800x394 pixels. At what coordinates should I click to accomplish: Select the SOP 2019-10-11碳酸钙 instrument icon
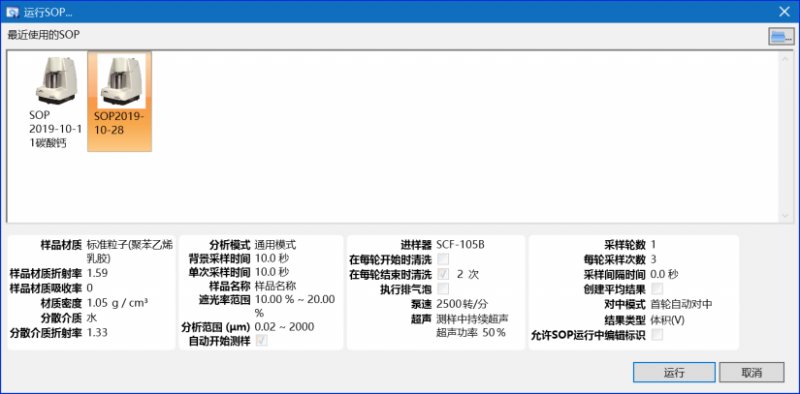[x=55, y=81]
